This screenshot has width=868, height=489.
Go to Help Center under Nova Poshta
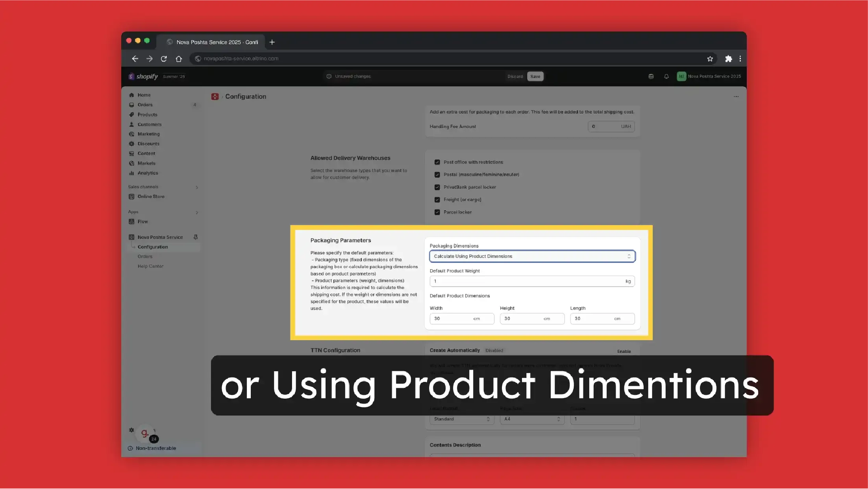pyautogui.click(x=150, y=266)
